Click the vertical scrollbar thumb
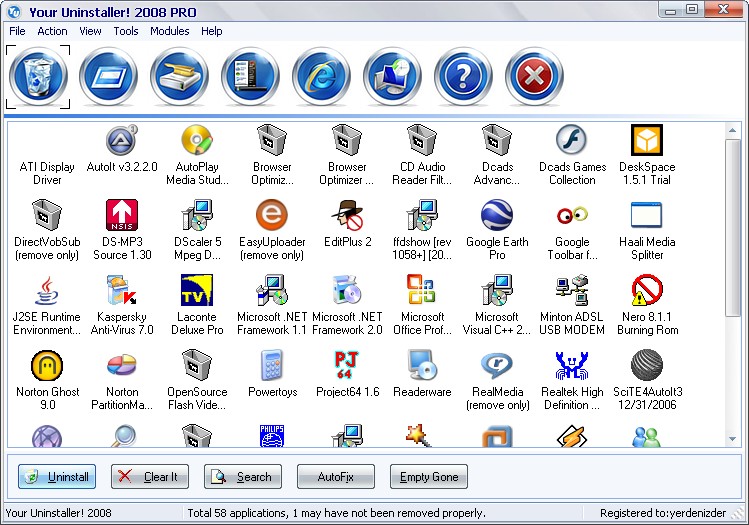749x525 pixels. click(732, 227)
